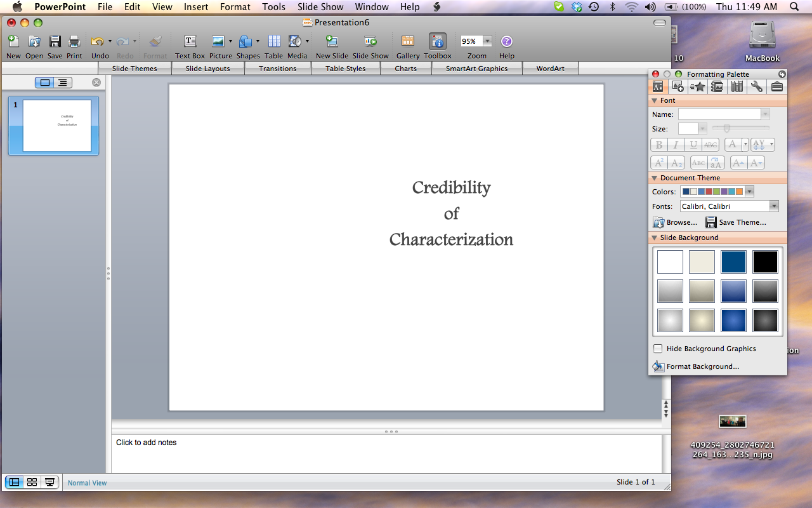Screen dimensions: 812x508
Task: Switch the sidebar to outline view
Action: click(x=63, y=83)
